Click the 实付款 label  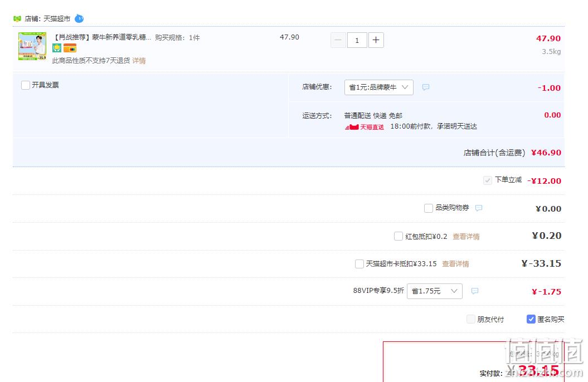pos(491,374)
